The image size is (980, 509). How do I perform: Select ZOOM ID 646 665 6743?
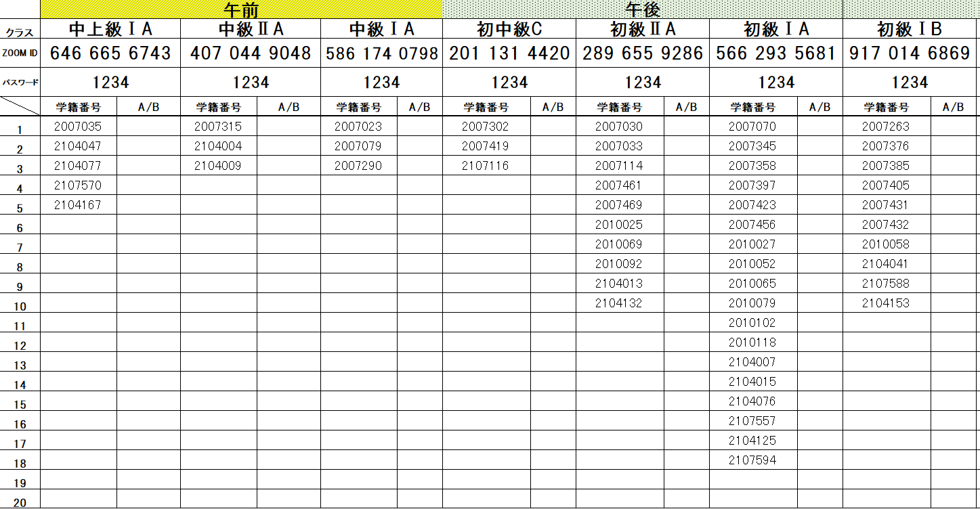click(110, 52)
